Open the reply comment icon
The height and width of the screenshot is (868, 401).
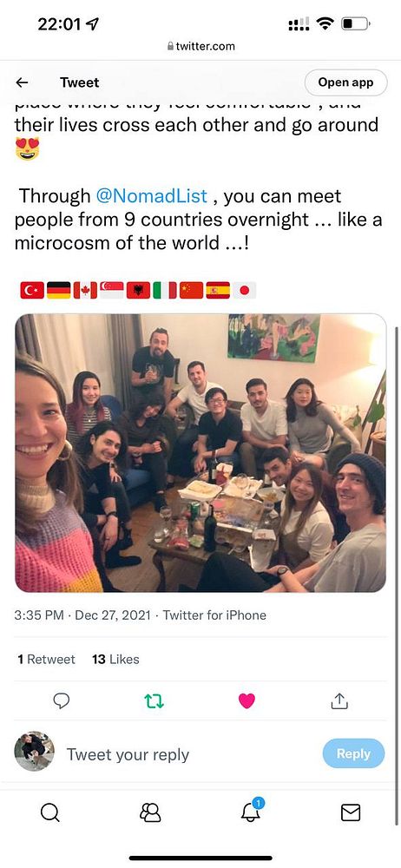(x=61, y=700)
